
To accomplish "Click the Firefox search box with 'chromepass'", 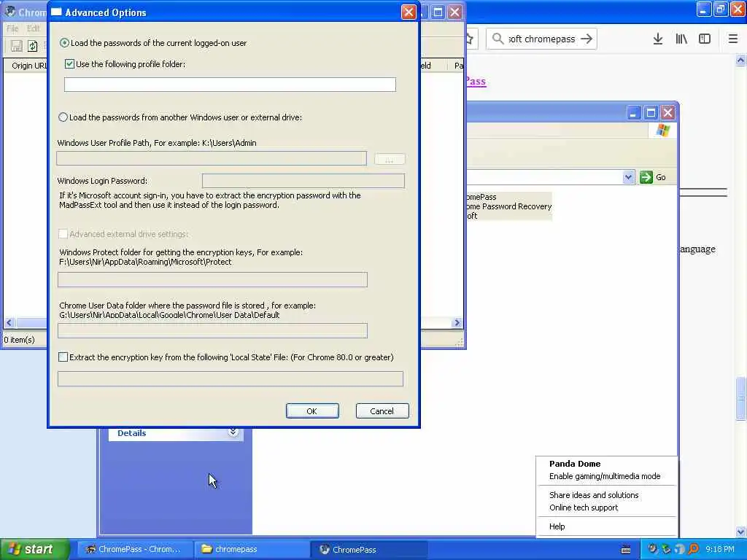I will [x=541, y=39].
